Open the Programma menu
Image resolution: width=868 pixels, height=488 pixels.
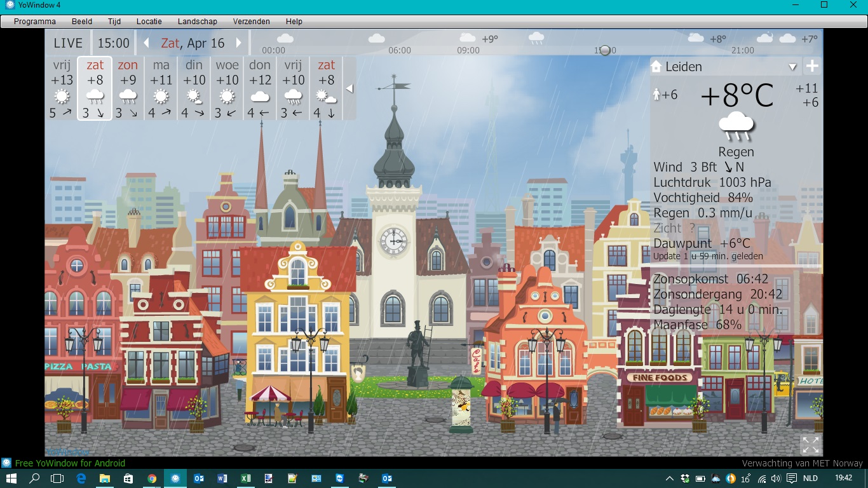tap(35, 21)
